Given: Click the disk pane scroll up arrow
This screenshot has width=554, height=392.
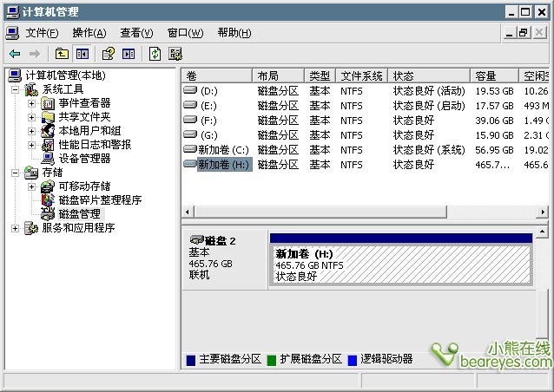Looking at the screenshot, I should pos(542,232).
